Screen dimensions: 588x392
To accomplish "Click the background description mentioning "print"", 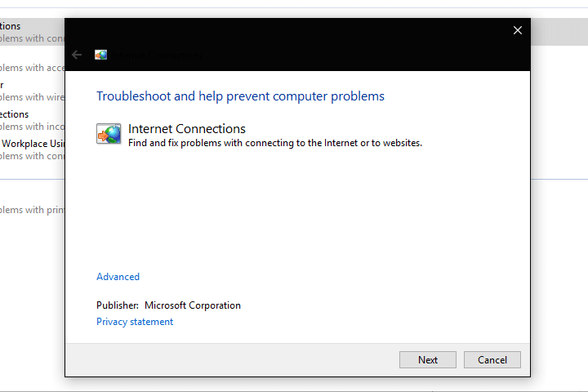I will pyautogui.click(x=33, y=210).
